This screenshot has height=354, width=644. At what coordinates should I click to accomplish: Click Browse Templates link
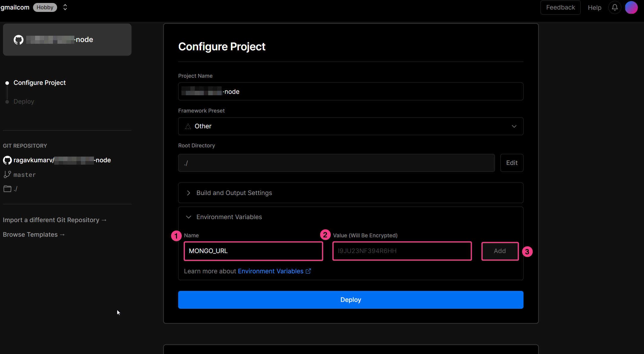[x=34, y=235]
